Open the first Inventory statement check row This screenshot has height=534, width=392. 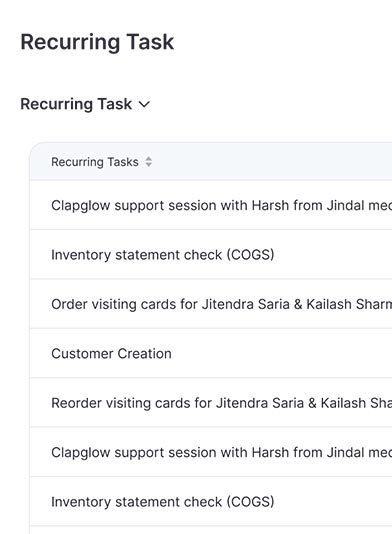click(211, 254)
